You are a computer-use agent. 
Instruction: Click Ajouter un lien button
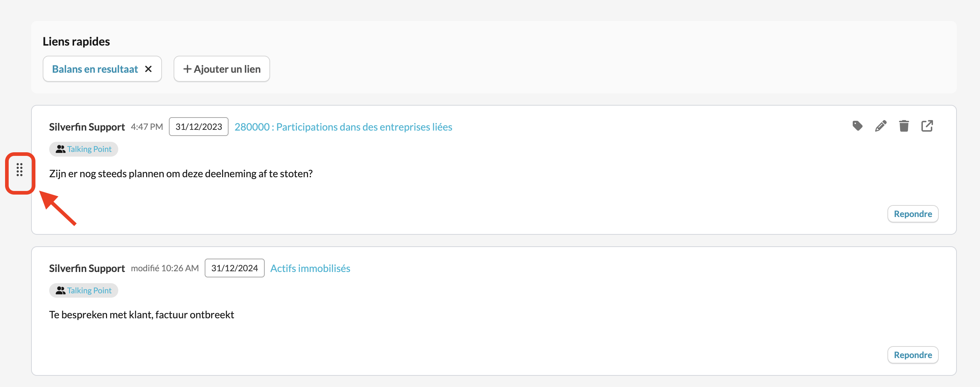222,69
